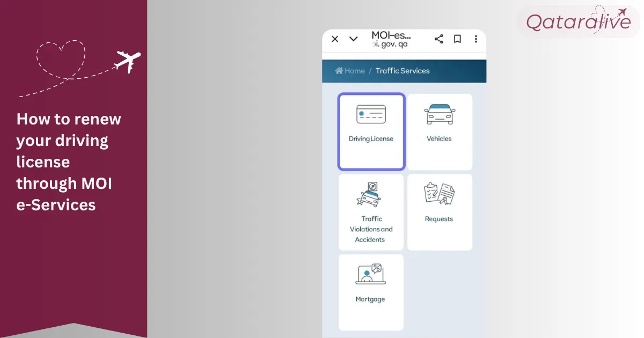Screen dimensions: 644x338
Task: Click the MOI-es page title text
Action: [391, 35]
